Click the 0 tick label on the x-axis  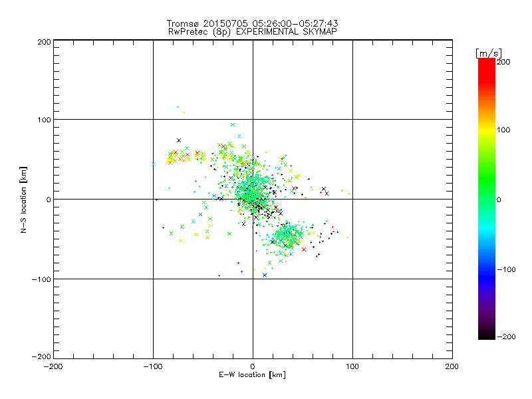click(253, 366)
